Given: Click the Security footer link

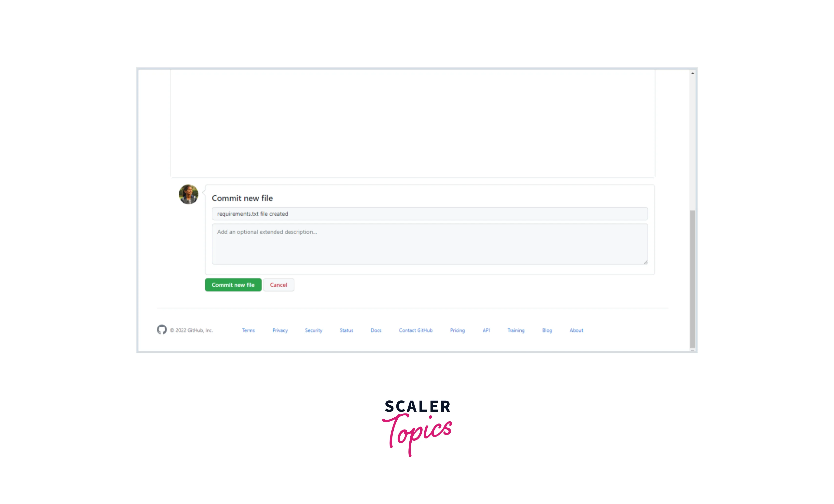Looking at the screenshot, I should (x=313, y=330).
